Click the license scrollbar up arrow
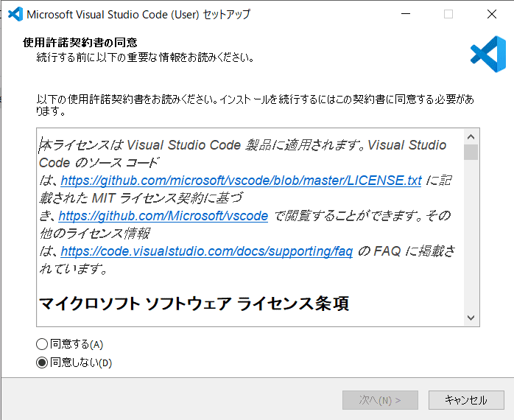Viewport: 514px width, 420px height. (471, 136)
